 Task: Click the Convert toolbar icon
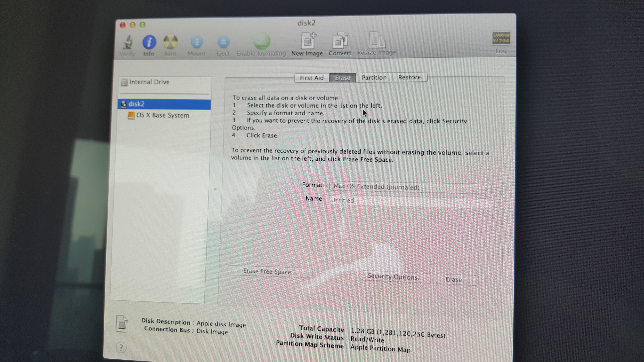[340, 40]
